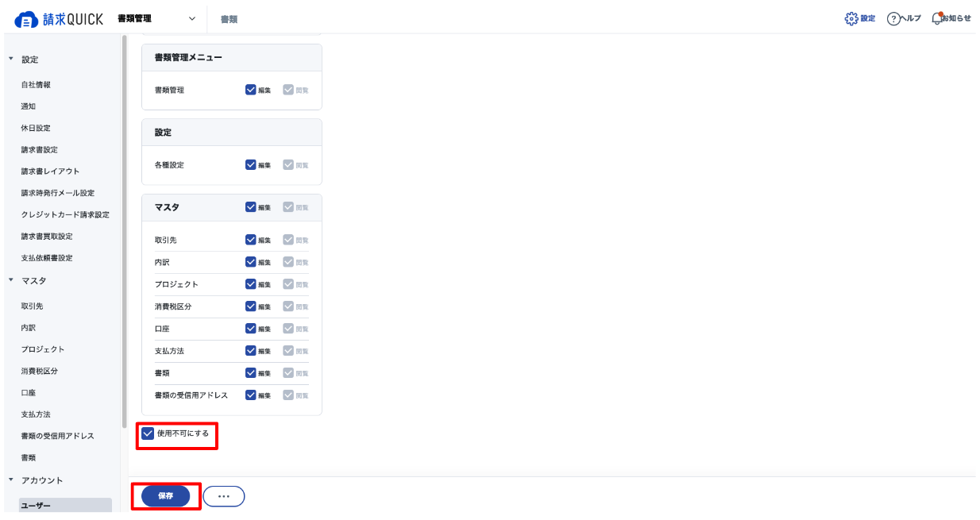The width and height of the screenshot is (980, 520).
Task: Click the sidebar vertical scrollbar
Action: pos(124,231)
